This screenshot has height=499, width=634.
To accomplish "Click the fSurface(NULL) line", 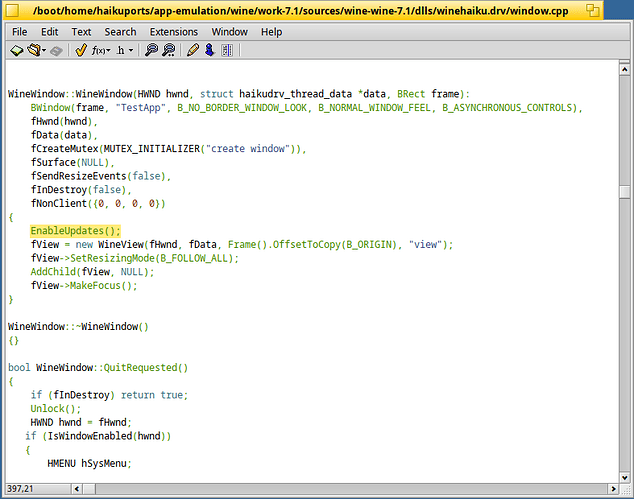I will 73,163.
